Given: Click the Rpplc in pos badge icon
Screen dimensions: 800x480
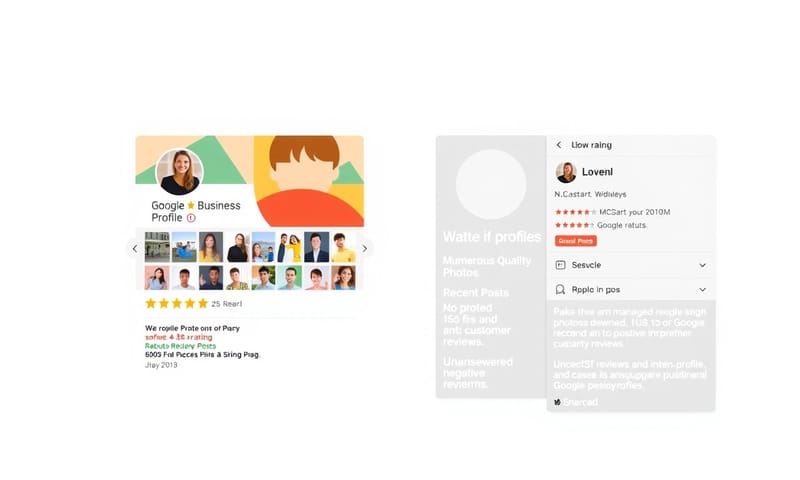Looking at the screenshot, I should (x=560, y=290).
